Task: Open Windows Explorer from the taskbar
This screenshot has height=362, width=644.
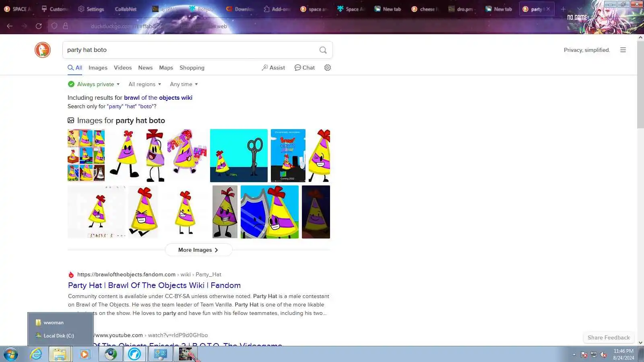Action: (60, 354)
